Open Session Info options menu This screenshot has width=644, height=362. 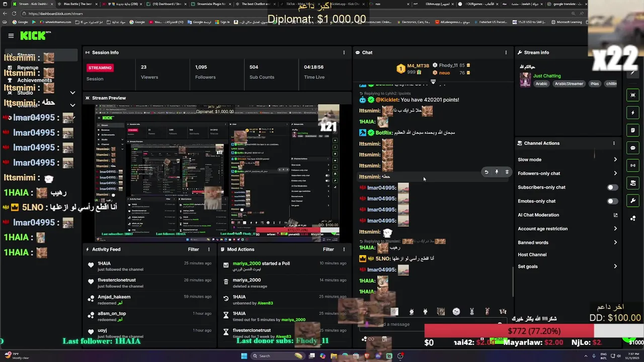click(x=344, y=52)
